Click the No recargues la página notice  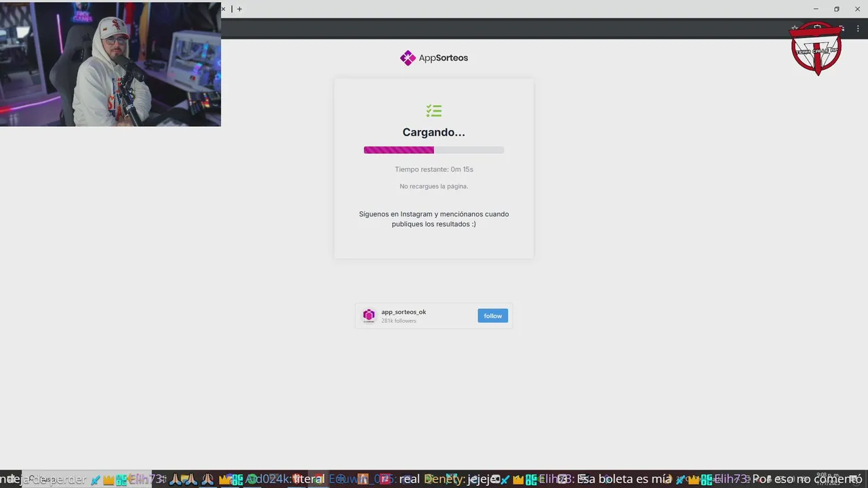(434, 186)
